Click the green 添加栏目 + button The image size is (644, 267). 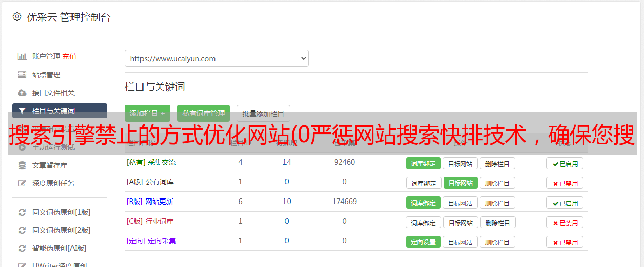pyautogui.click(x=148, y=113)
